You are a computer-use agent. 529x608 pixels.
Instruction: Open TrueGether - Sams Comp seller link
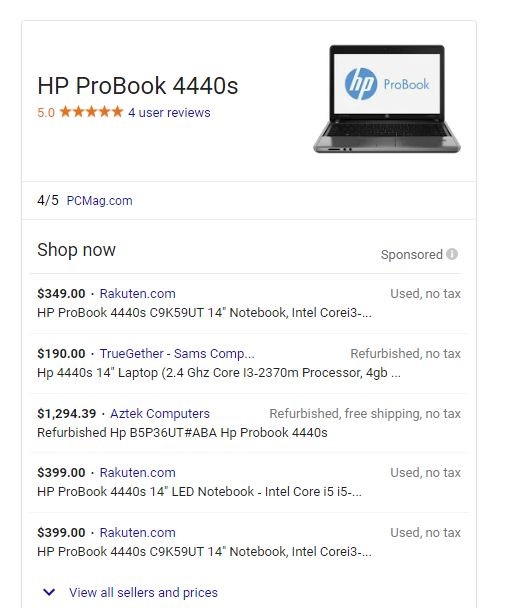(177, 354)
